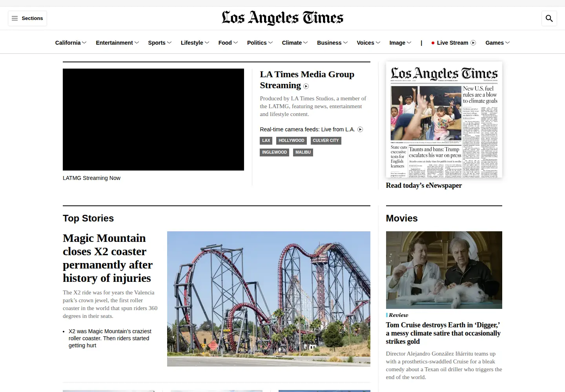Expand the California dropdown chevron
The height and width of the screenshot is (392, 565).
(x=84, y=43)
